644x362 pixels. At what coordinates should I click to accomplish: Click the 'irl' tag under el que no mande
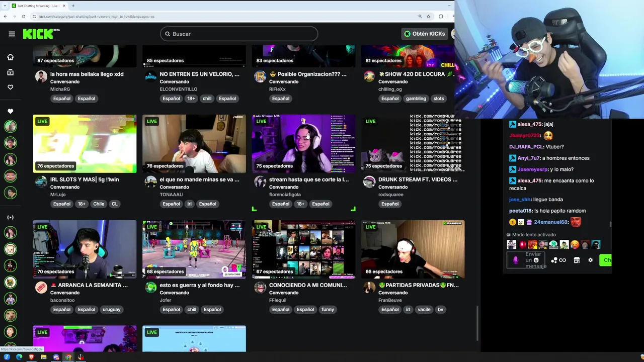190,204
